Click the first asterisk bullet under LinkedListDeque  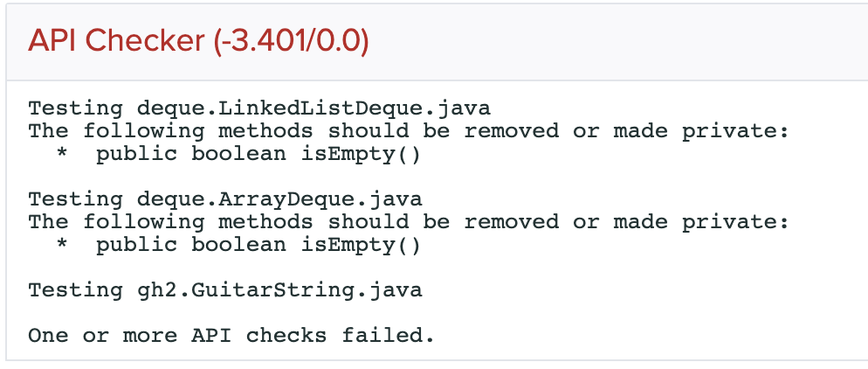click(62, 156)
